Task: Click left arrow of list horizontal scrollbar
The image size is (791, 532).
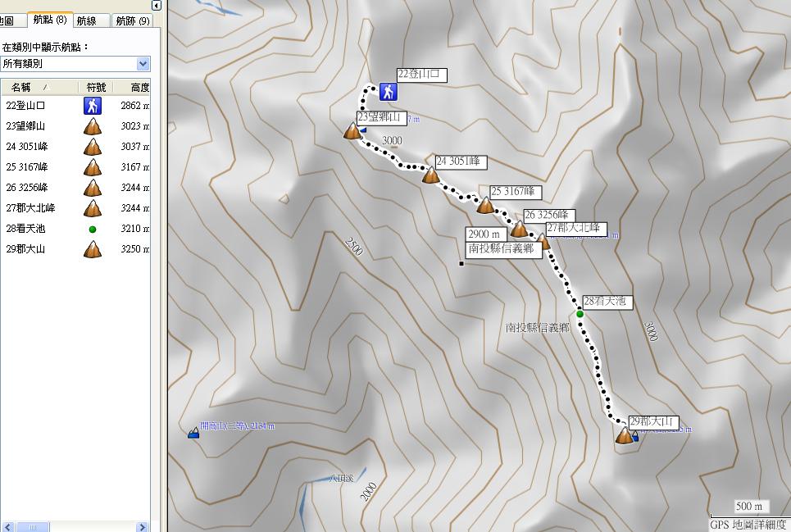Action: point(7,527)
